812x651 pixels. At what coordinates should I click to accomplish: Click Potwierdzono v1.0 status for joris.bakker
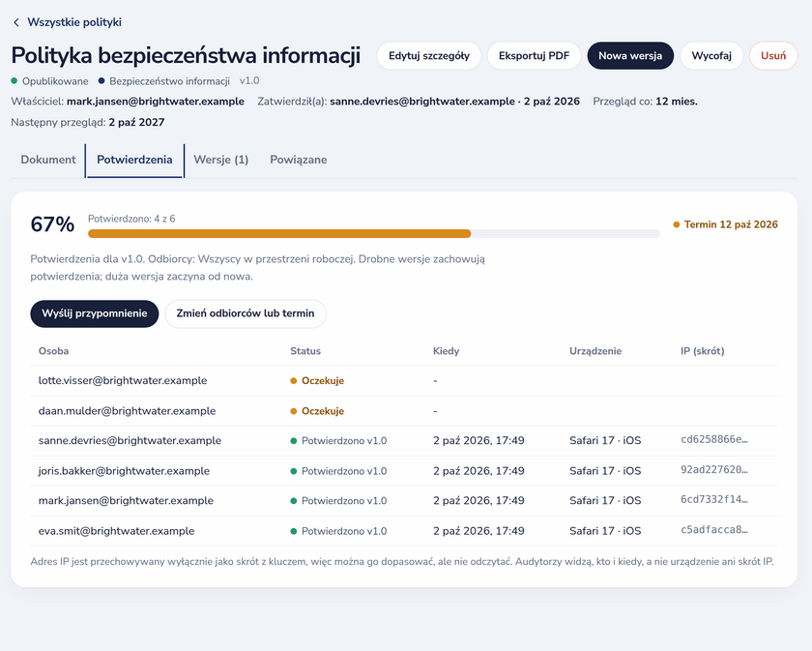(x=338, y=471)
